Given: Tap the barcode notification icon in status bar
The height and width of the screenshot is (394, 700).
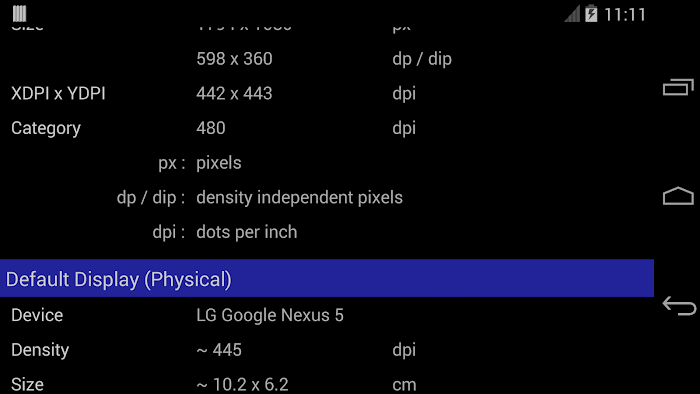Looking at the screenshot, I should [19, 13].
